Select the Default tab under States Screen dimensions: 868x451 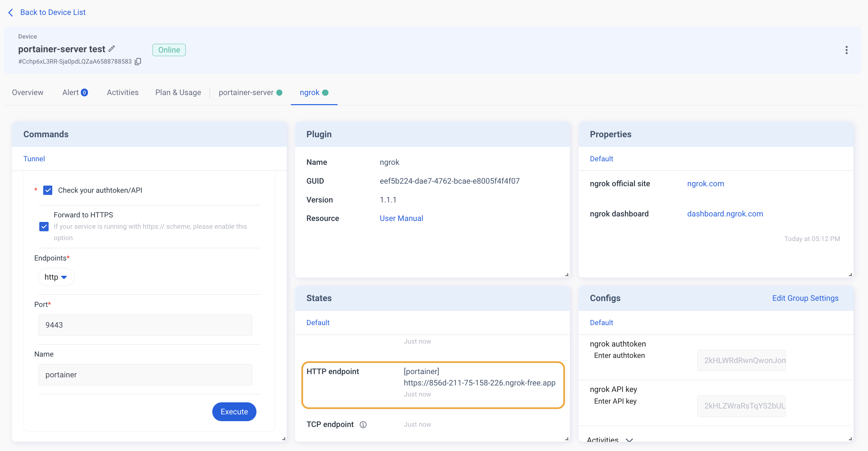tap(318, 322)
